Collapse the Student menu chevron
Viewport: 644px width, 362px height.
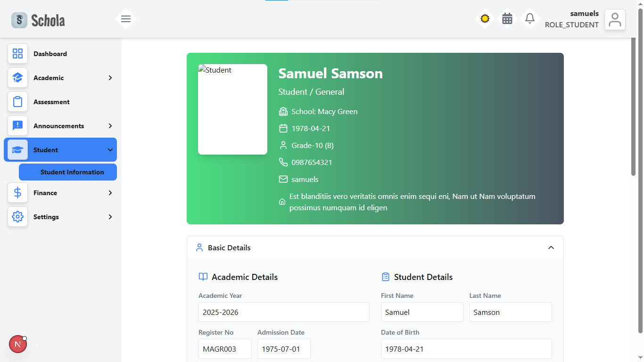point(109,149)
